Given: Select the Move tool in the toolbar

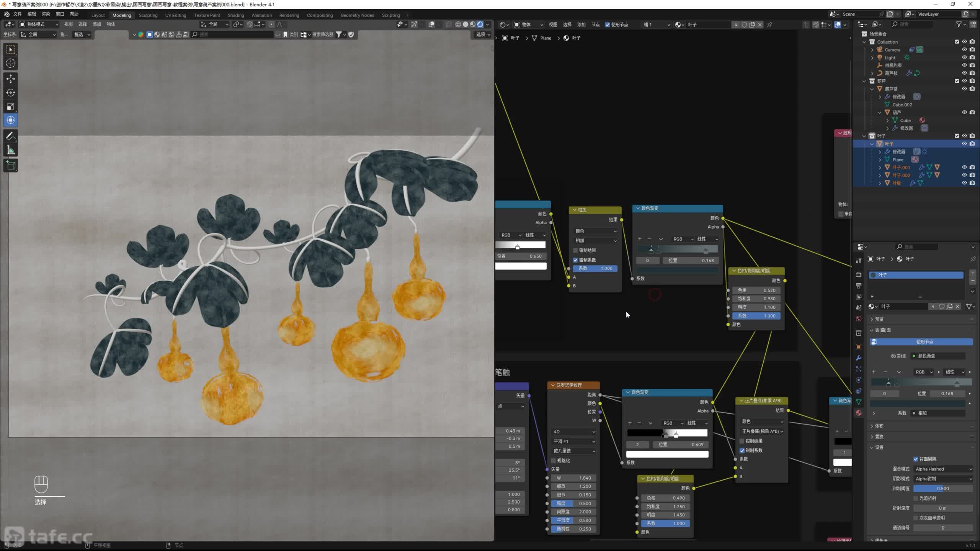Looking at the screenshot, I should pos(11,79).
